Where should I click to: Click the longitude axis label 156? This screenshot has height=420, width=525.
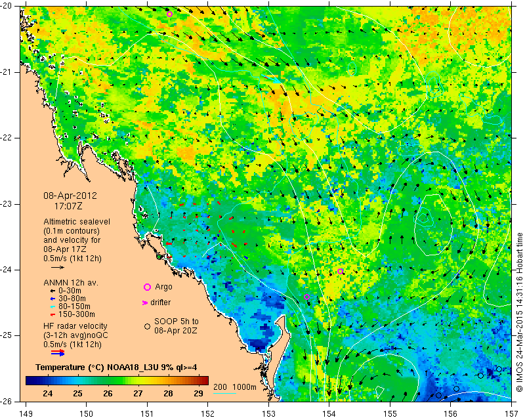(451, 413)
